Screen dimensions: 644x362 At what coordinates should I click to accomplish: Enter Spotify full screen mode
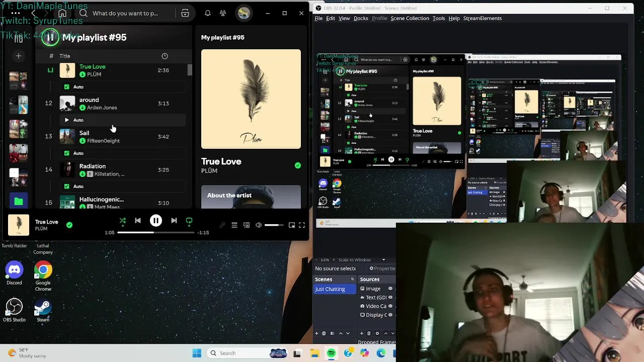pos(302,225)
